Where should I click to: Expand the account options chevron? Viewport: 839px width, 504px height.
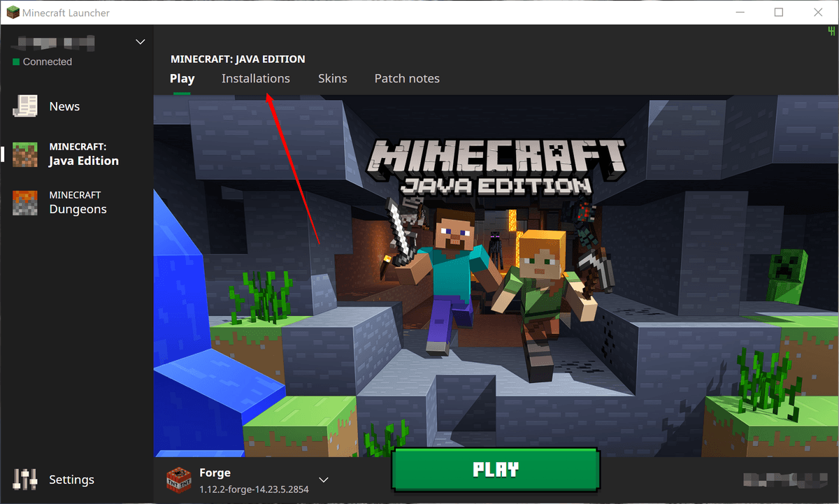pyautogui.click(x=140, y=41)
